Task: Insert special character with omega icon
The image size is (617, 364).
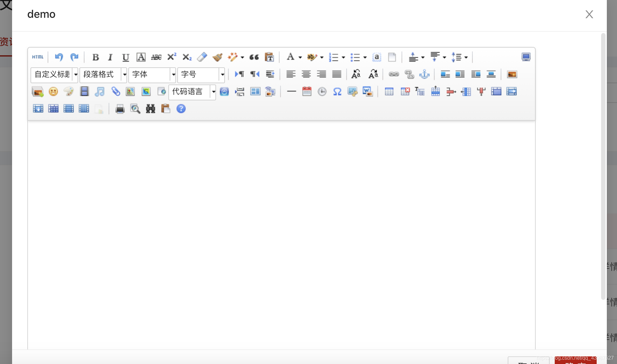Action: coord(337,92)
